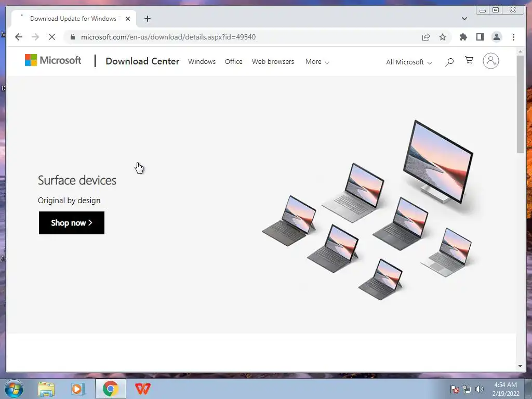Viewport: 532px width, 399px height.
Task: Click the forward navigation arrow
Action: tap(35, 37)
